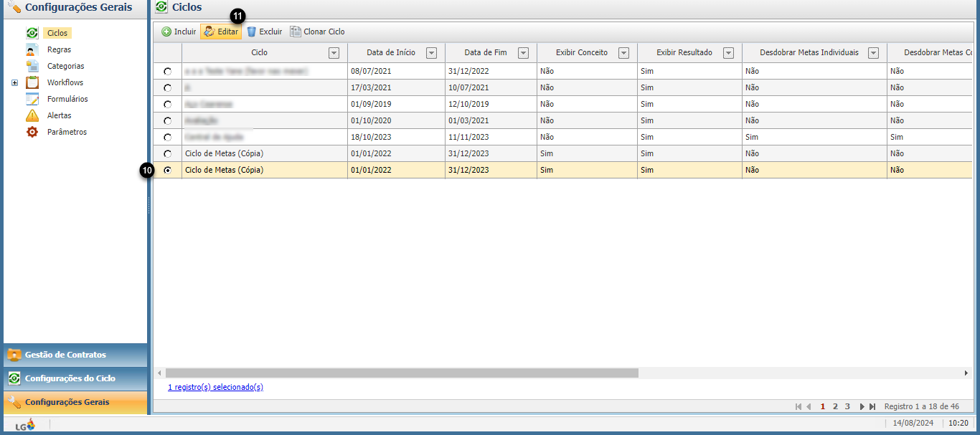Open the 1 registro(s) selecionado(s) link

[x=215, y=387]
